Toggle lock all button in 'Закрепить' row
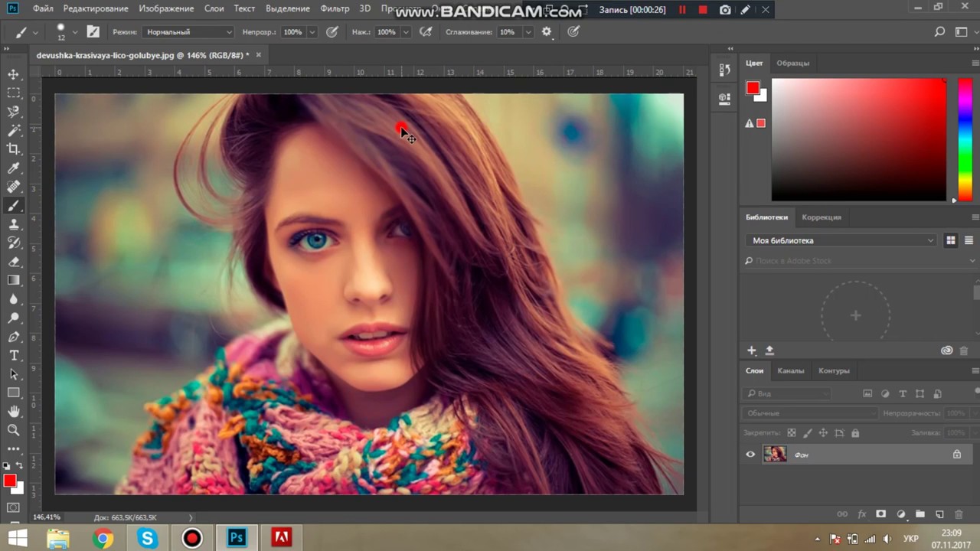The width and height of the screenshot is (980, 551). point(855,433)
